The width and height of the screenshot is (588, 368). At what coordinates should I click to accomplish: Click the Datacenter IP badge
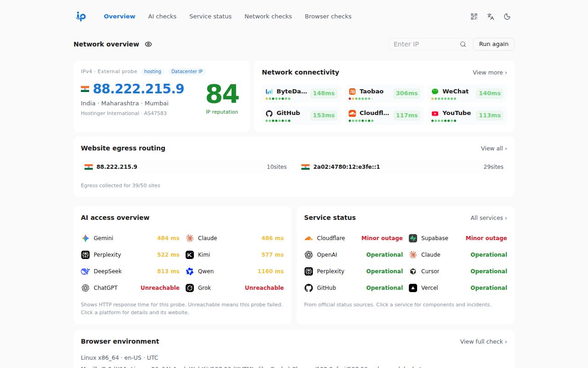point(187,72)
